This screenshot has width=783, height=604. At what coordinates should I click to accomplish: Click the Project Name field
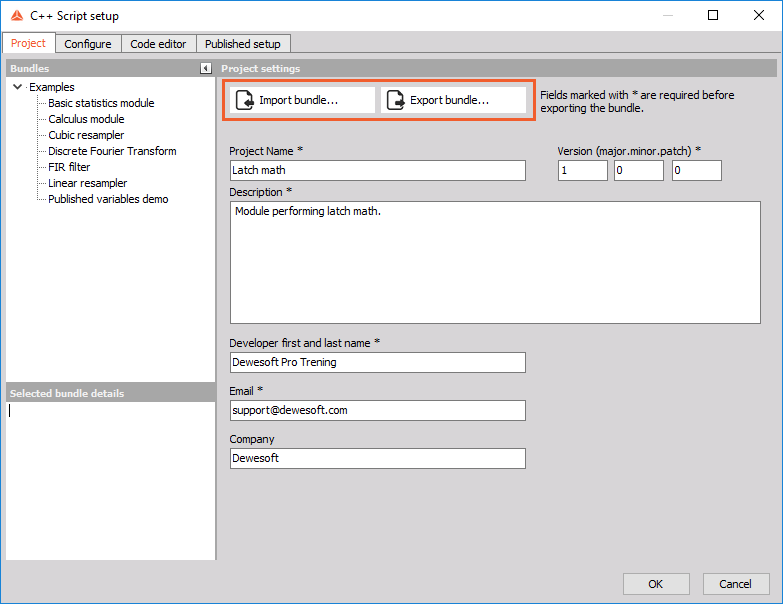tap(378, 170)
